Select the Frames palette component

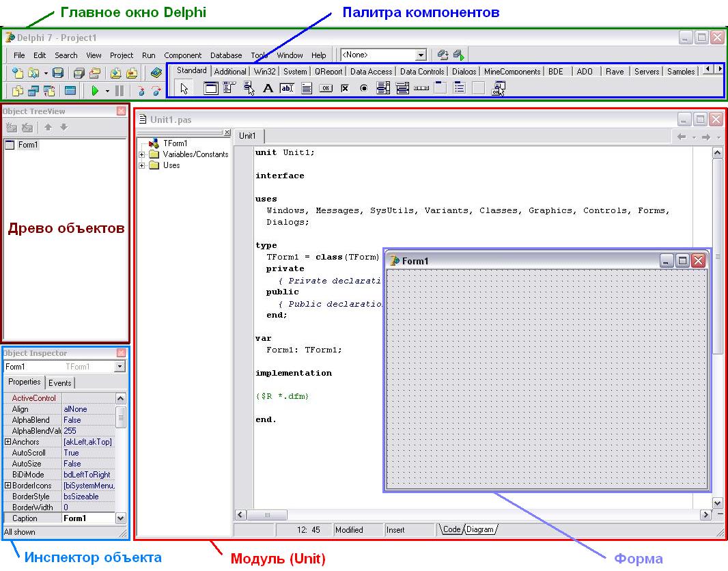point(211,87)
